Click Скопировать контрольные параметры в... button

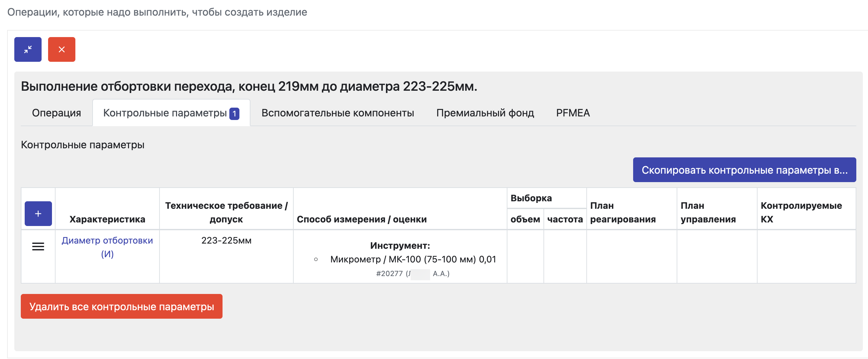pos(744,170)
